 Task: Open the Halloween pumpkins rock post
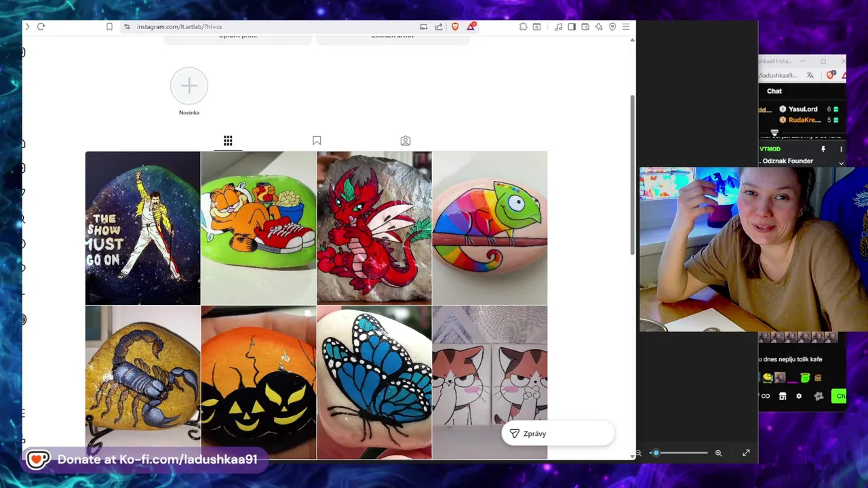point(258,382)
